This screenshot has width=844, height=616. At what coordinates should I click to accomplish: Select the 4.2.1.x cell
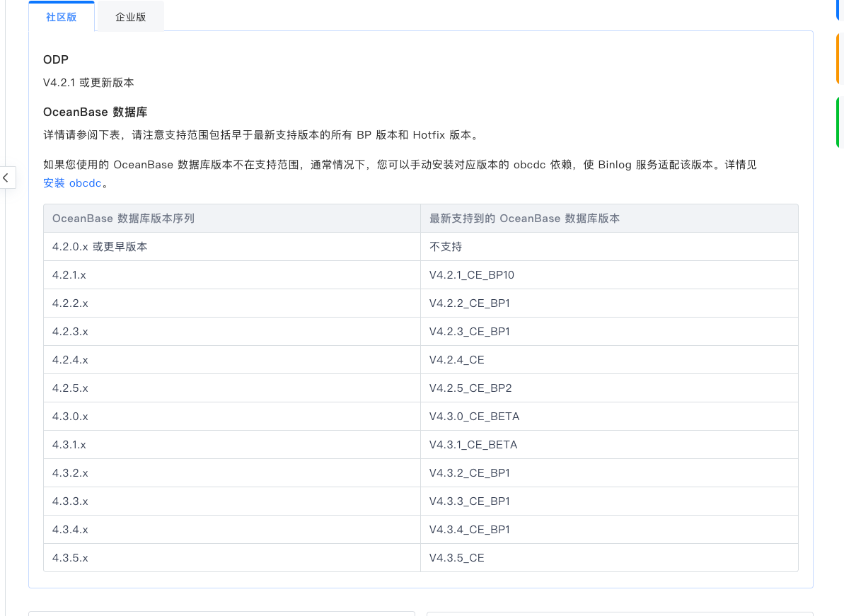[x=232, y=275]
